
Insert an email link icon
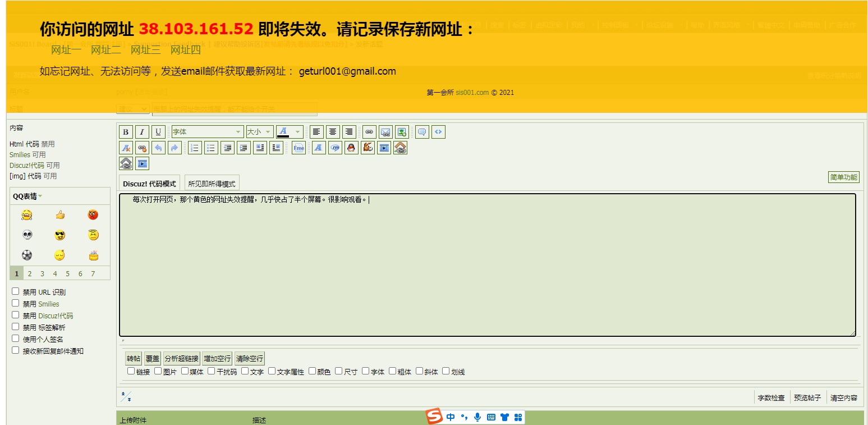click(x=385, y=132)
